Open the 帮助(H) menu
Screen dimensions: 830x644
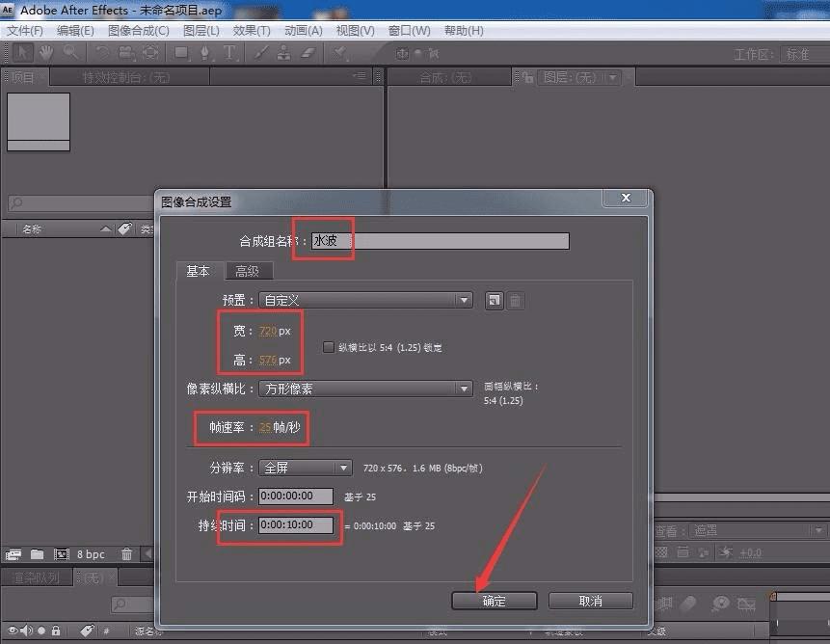tap(464, 31)
